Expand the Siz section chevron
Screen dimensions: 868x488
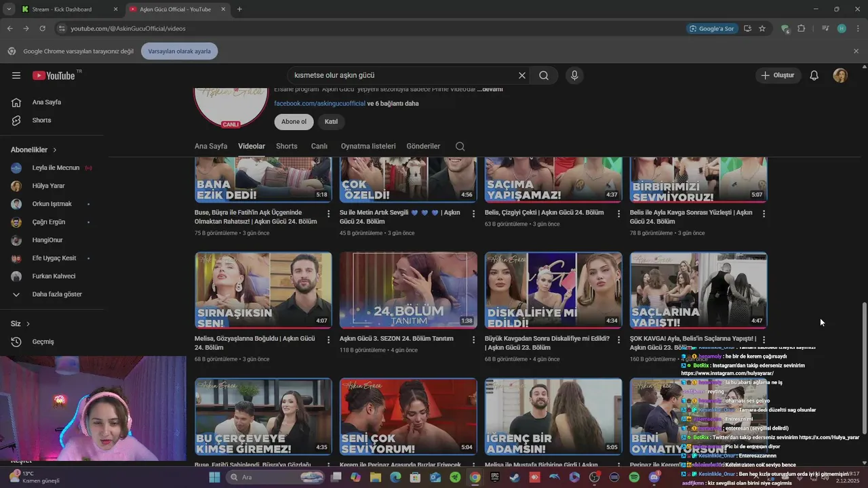coord(28,324)
